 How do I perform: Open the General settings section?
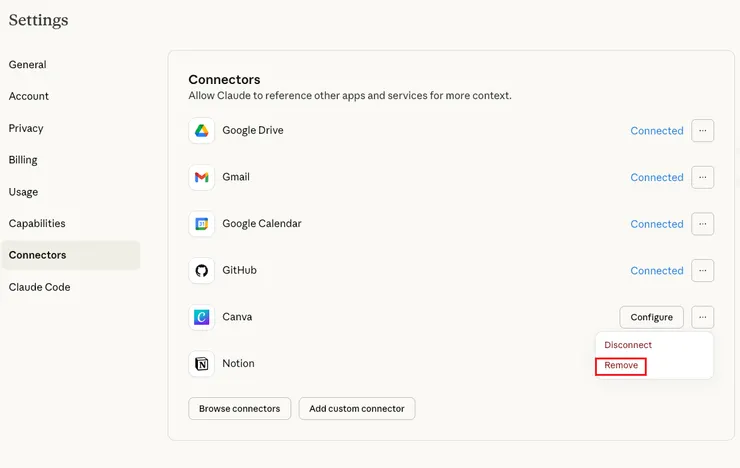tap(27, 65)
